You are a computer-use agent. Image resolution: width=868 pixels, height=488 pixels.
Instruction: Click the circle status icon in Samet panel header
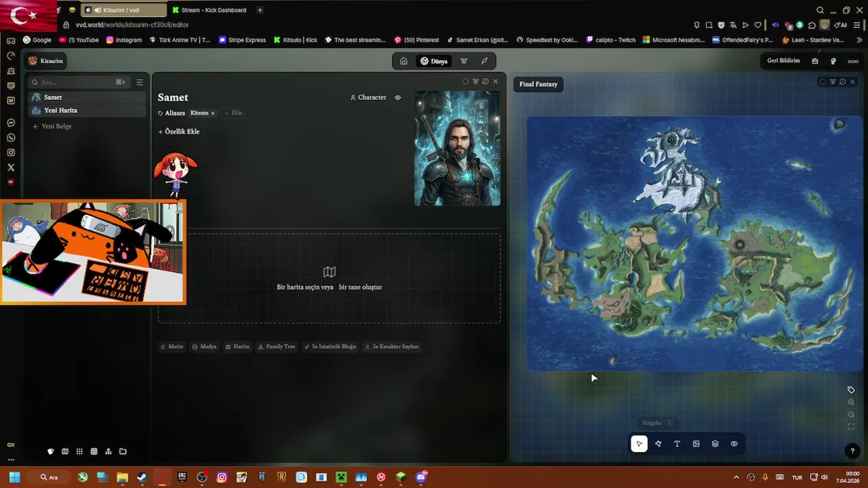465,81
